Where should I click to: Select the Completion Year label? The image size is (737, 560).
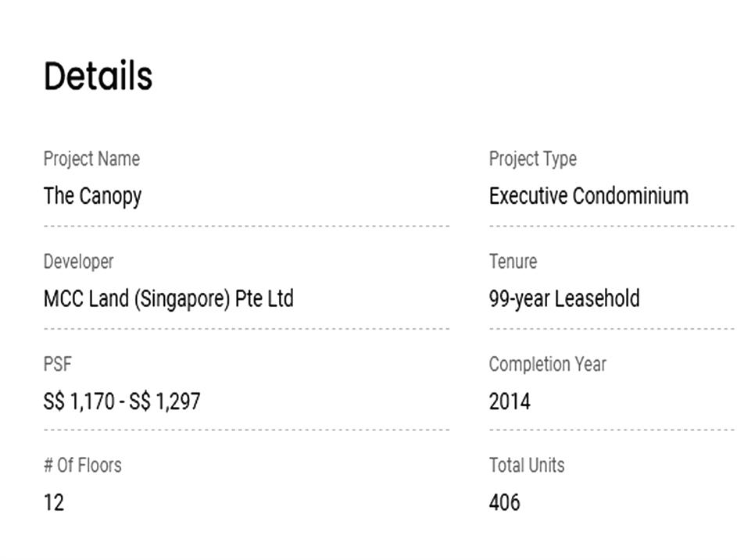547,364
